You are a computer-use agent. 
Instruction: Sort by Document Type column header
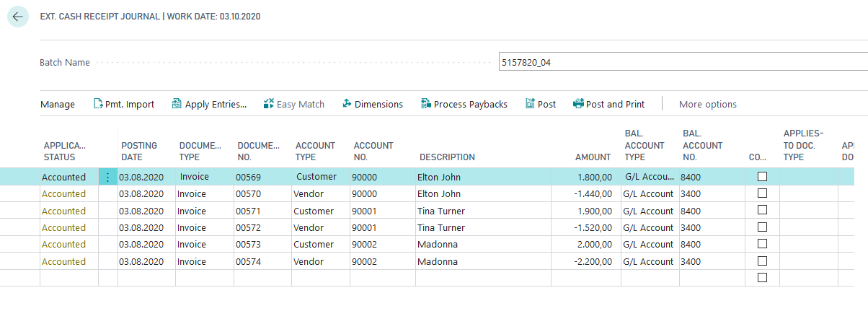200,151
